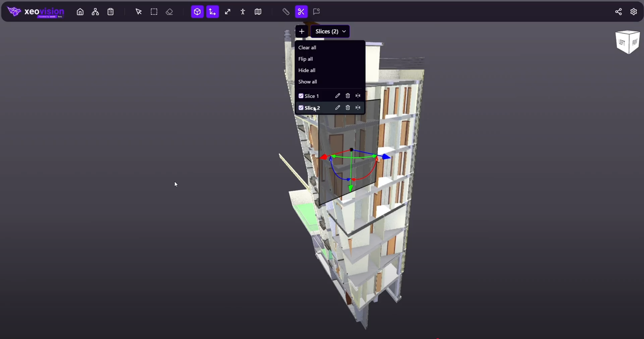Choose Clear all from slices menu
This screenshot has height=339, width=644.
point(307,48)
